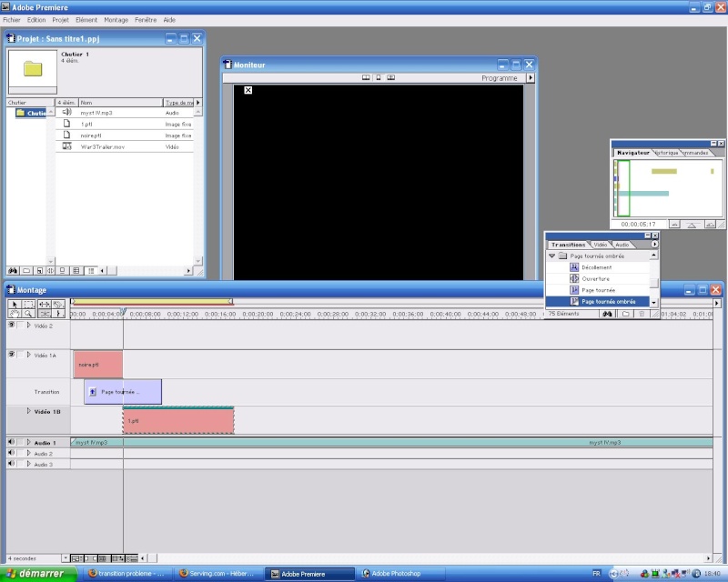Open the Transitions palette flyout menu
The height and width of the screenshot is (582, 728).
click(x=654, y=244)
